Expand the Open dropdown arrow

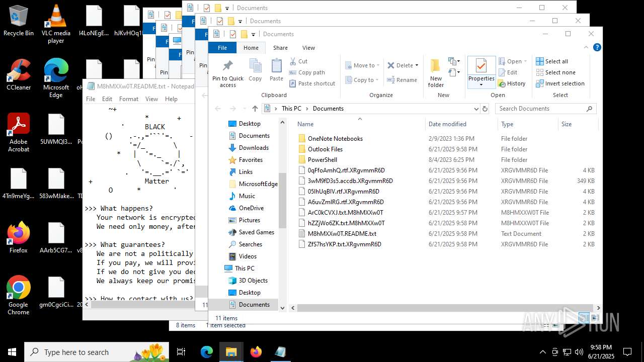(x=525, y=61)
